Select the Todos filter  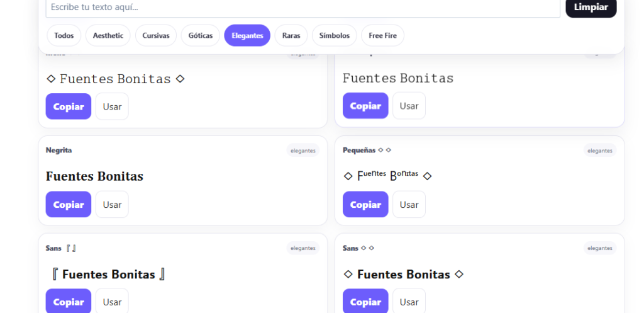tap(64, 35)
